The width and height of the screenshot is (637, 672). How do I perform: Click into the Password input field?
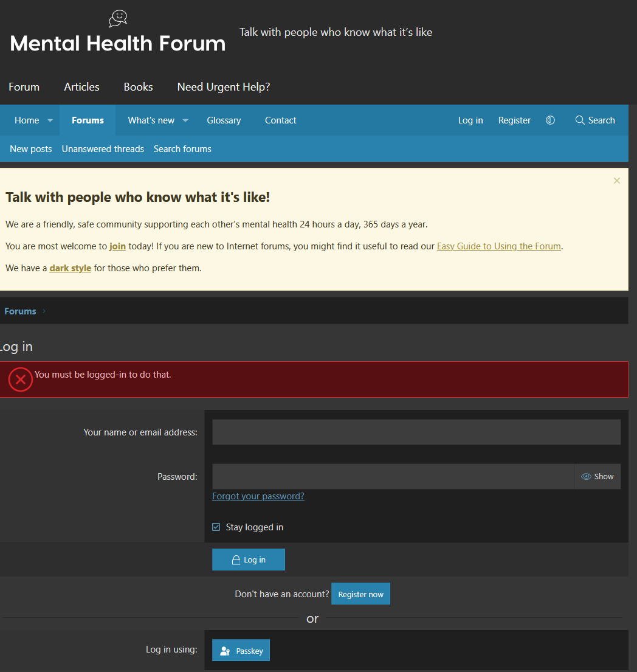[393, 477]
